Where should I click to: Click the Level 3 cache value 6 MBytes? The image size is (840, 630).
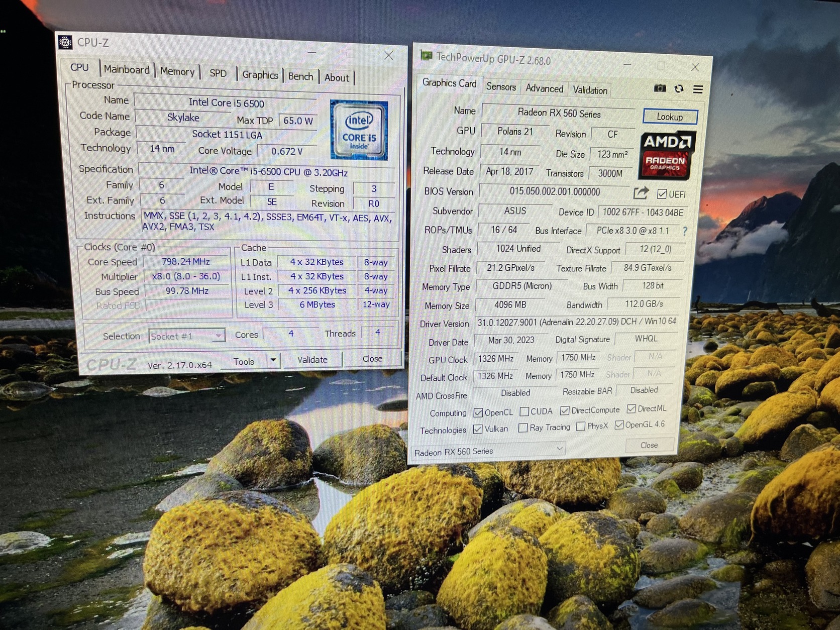click(x=317, y=304)
